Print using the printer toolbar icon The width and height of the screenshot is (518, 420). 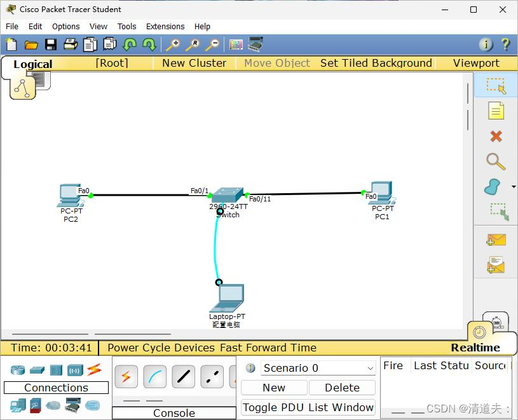pyautogui.click(x=71, y=44)
